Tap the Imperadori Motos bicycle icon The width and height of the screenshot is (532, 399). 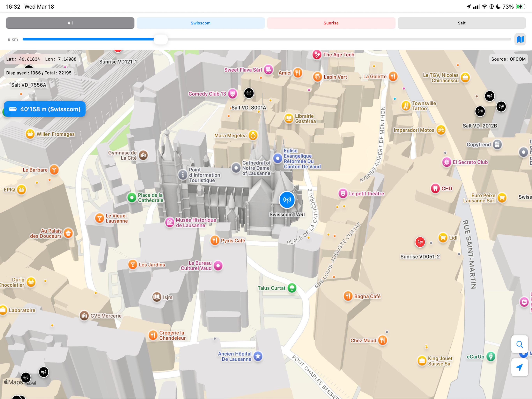(441, 130)
